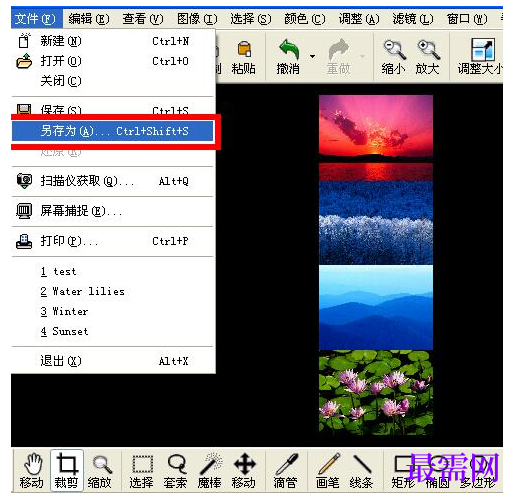Select the eyedropper (滴管) tool
Viewport: 518px width, 499px height.
[x=285, y=470]
